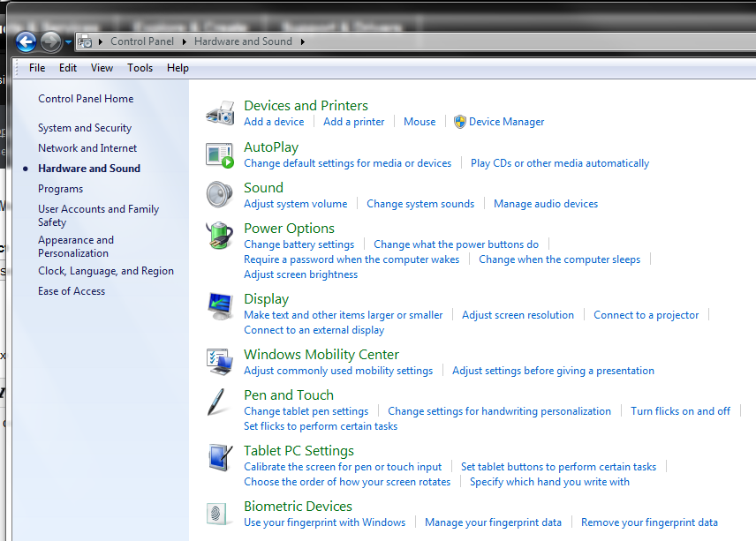Click the Control Panel address bar icon
The image size is (756, 541).
click(x=85, y=41)
